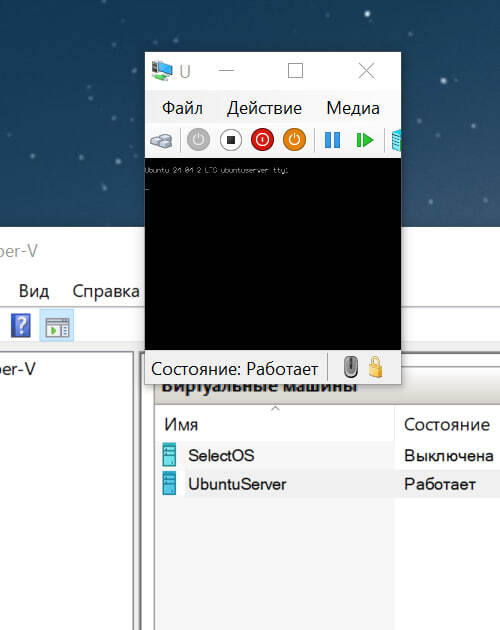Reset the VM with the green play icon

[x=365, y=140]
